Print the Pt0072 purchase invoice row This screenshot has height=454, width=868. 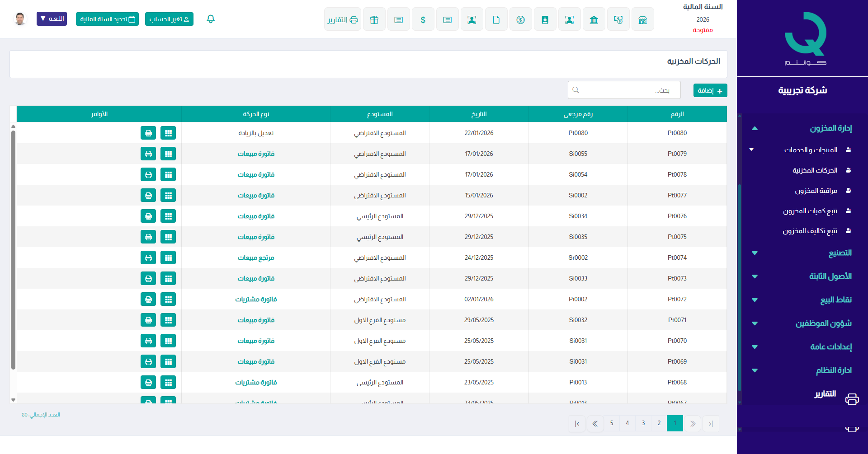click(x=148, y=300)
